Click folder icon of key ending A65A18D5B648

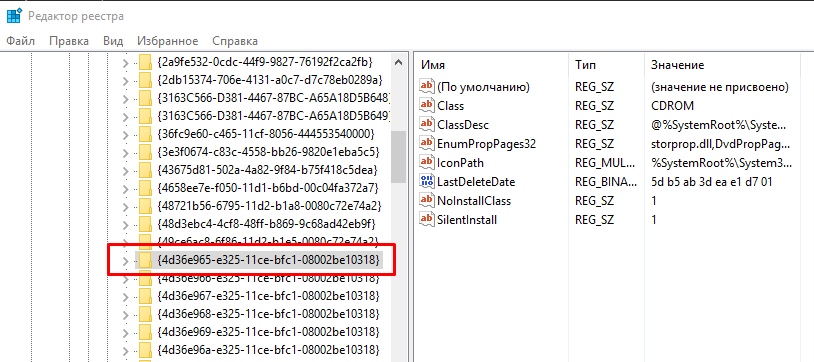click(145, 98)
